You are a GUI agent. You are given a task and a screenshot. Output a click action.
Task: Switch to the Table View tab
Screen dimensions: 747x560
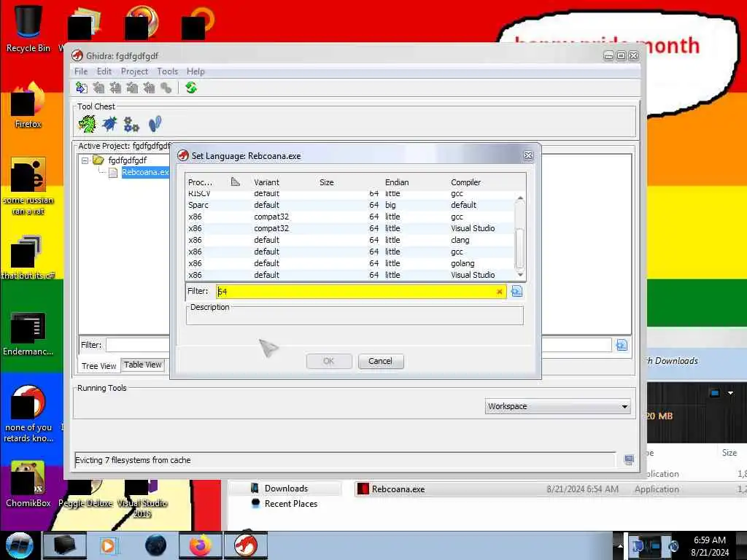coord(142,365)
